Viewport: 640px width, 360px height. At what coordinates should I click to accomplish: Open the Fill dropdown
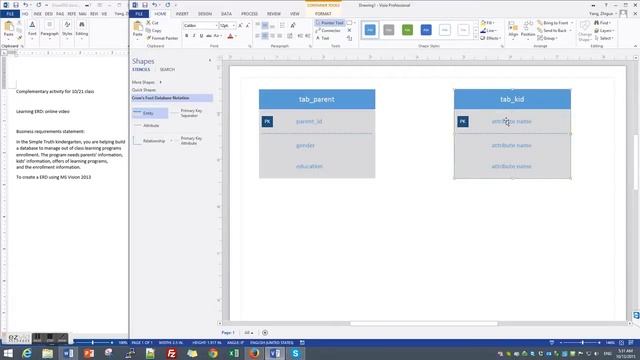tap(487, 23)
